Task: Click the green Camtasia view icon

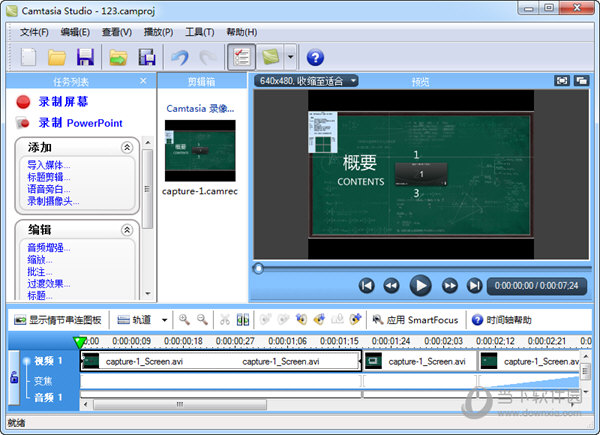Action: (271, 57)
